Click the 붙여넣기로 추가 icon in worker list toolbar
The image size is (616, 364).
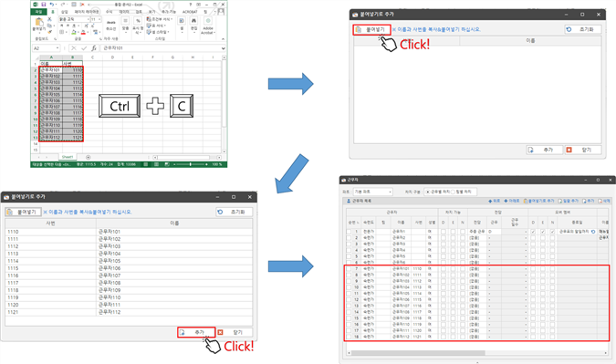(x=526, y=201)
